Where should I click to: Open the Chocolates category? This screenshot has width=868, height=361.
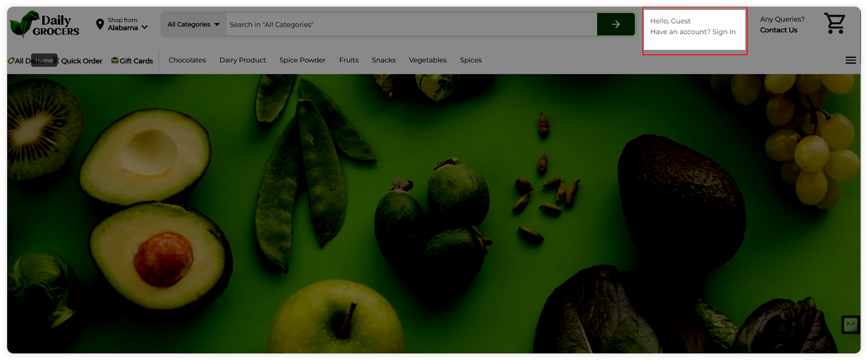[187, 60]
